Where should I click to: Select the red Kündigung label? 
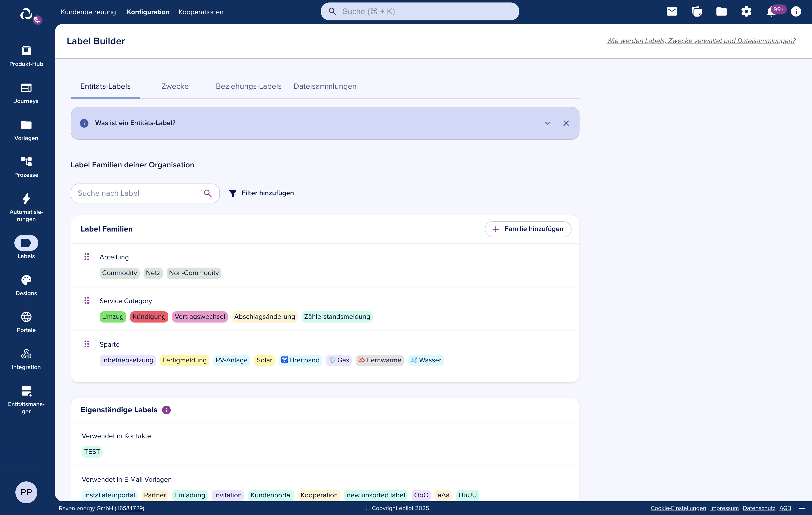(x=149, y=317)
